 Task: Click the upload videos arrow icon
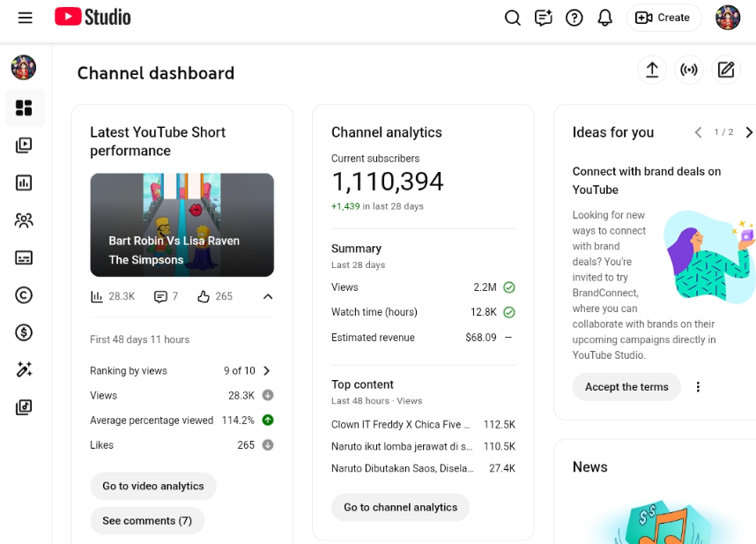[x=652, y=70]
